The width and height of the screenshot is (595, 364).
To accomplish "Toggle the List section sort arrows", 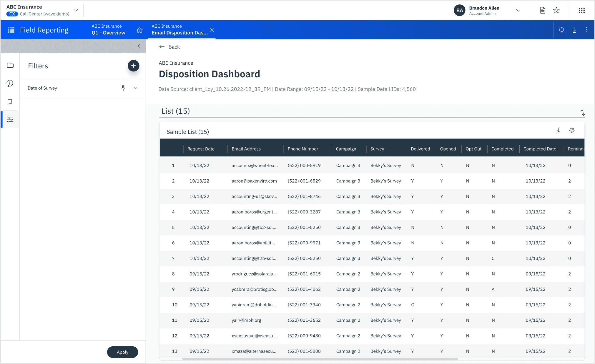I will point(582,113).
